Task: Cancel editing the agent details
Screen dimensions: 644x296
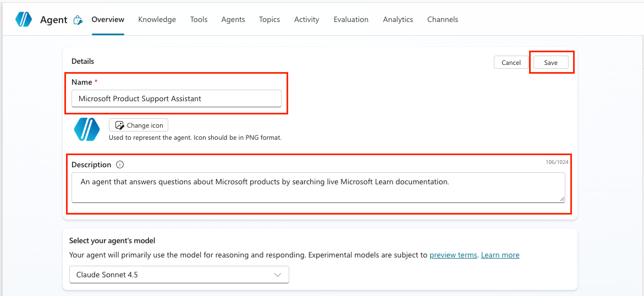Action: coord(511,63)
